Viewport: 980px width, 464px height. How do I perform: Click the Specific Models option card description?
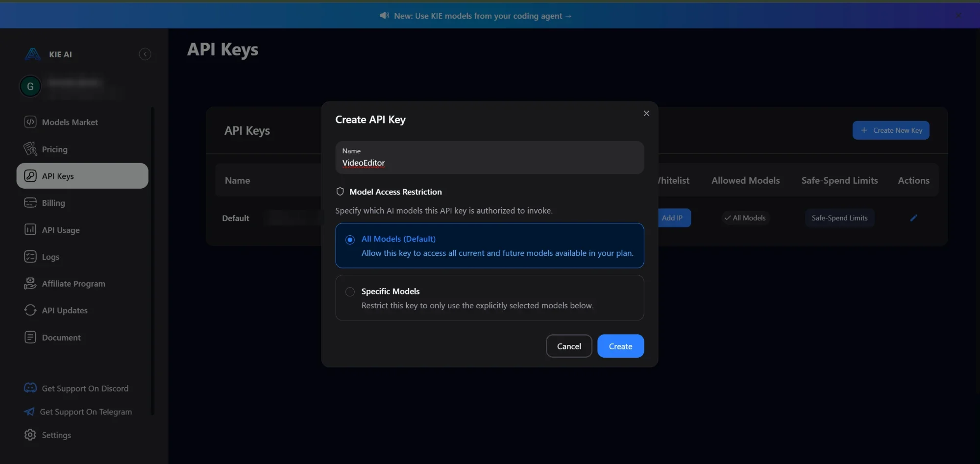477,305
